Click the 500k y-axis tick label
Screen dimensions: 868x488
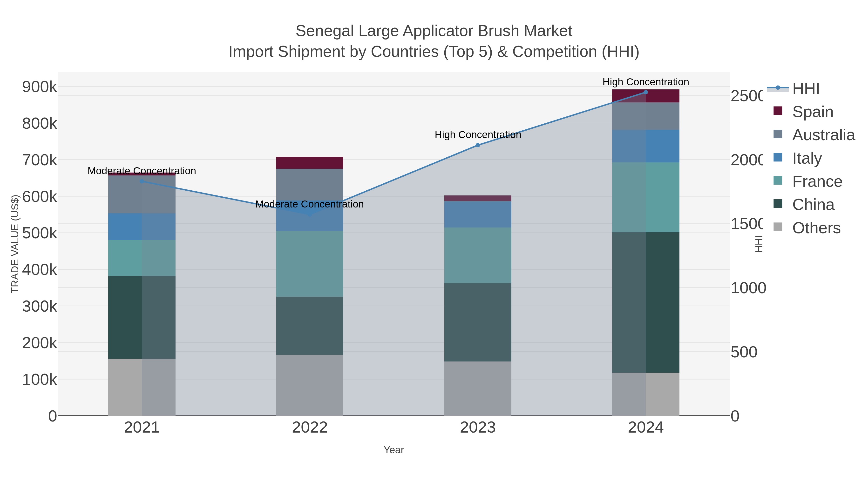pyautogui.click(x=40, y=233)
